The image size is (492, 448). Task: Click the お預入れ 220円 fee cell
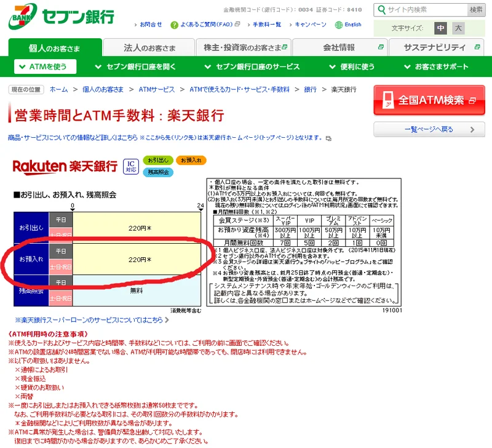coord(137,259)
